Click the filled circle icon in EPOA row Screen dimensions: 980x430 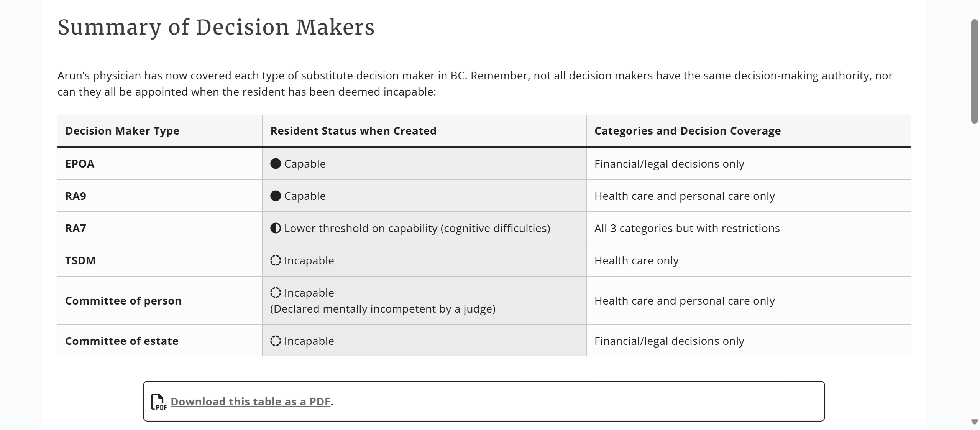tap(276, 164)
